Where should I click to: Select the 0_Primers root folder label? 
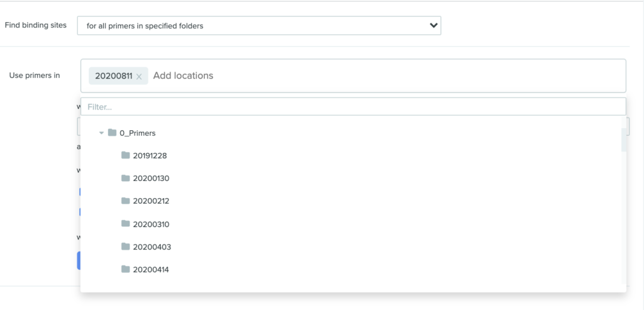pos(138,133)
